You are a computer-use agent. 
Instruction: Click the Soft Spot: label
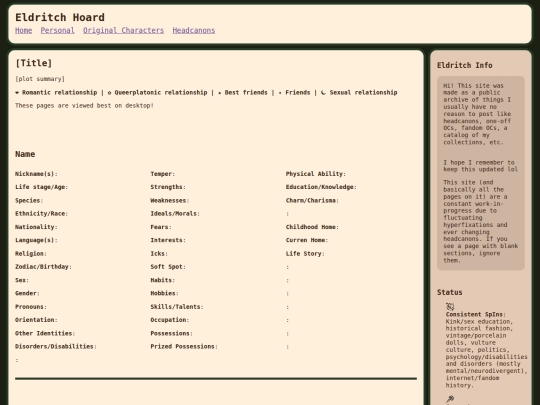[168, 267]
